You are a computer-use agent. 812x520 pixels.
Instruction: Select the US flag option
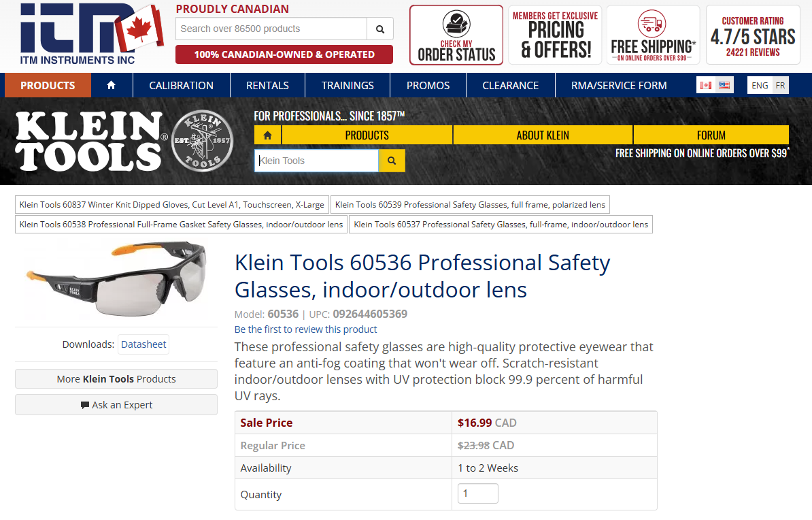pos(724,84)
